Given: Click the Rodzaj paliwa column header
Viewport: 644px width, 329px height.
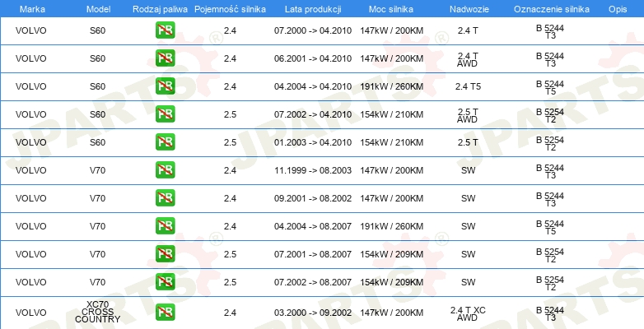Looking at the screenshot, I should 161,9.
